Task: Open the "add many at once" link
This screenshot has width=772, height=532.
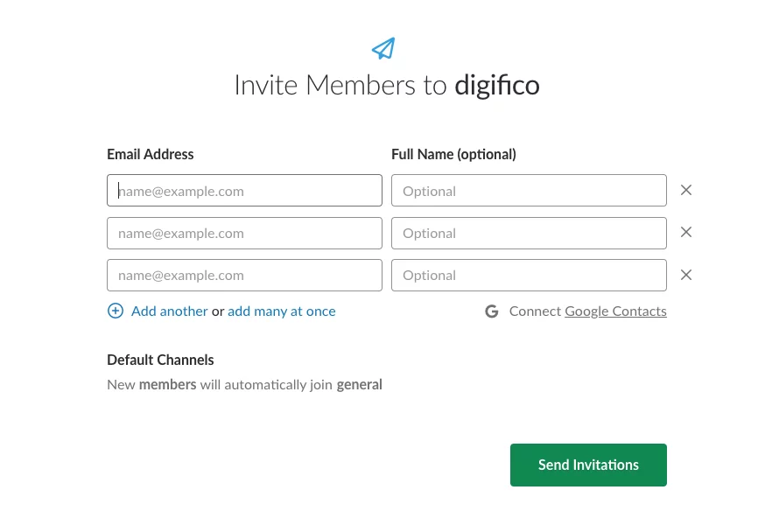Action: 282,311
